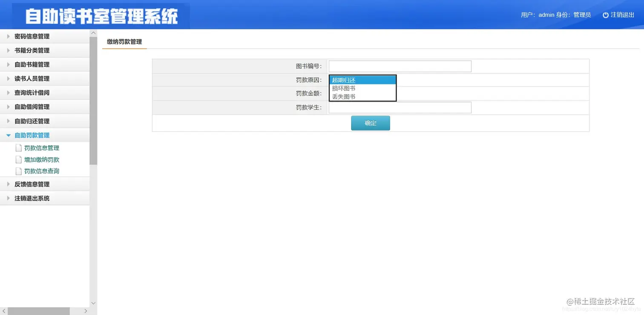644x315 pixels.
Task: Click page icon beside 增加缴纳罚款
Action: pos(18,159)
